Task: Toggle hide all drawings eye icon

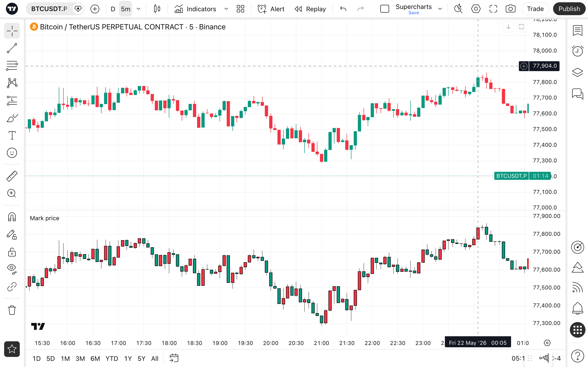Action: pos(12,269)
